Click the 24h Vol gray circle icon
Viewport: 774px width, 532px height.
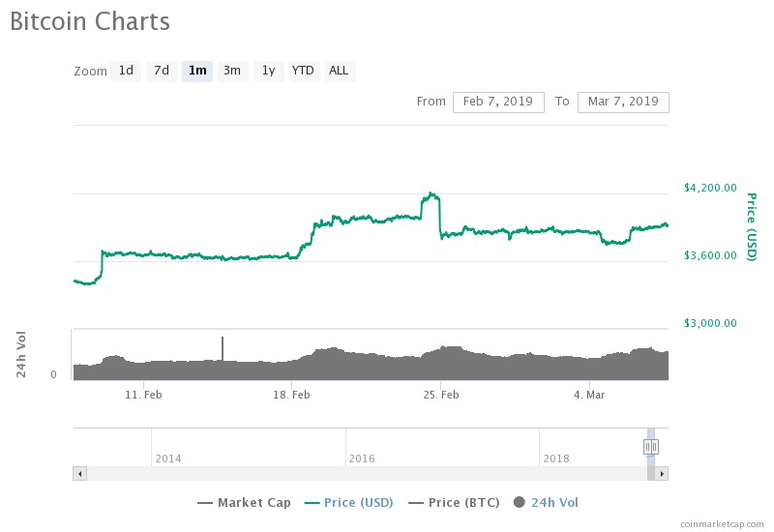point(520,502)
